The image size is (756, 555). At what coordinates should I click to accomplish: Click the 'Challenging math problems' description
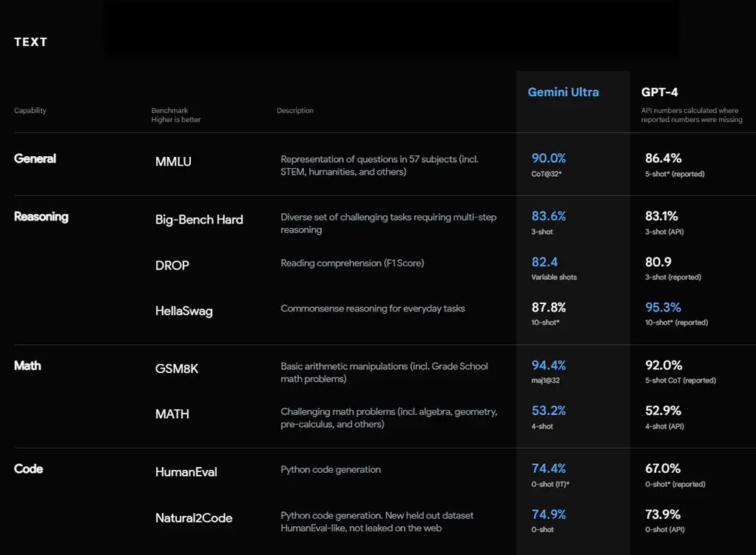click(389, 418)
